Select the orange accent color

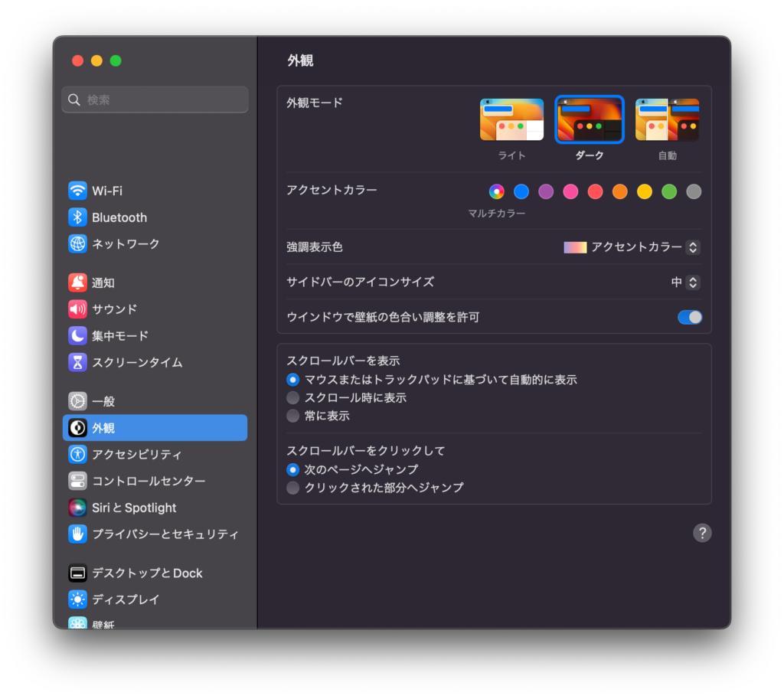coord(620,191)
